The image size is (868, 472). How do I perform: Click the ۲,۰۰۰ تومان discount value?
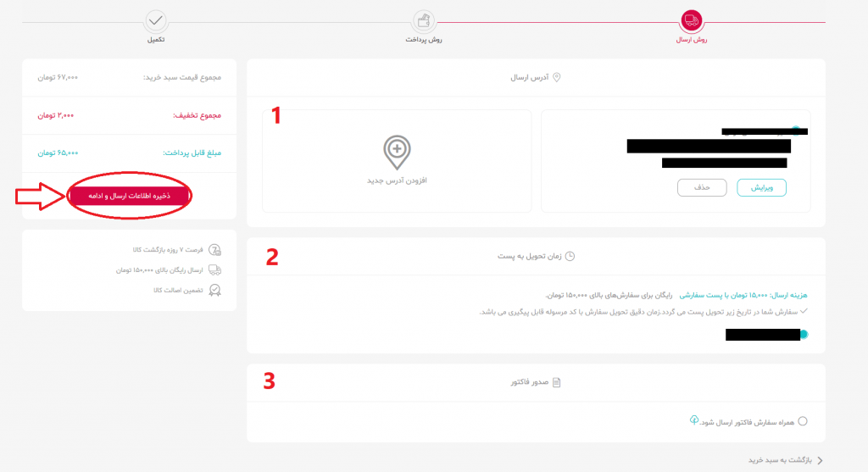56,115
